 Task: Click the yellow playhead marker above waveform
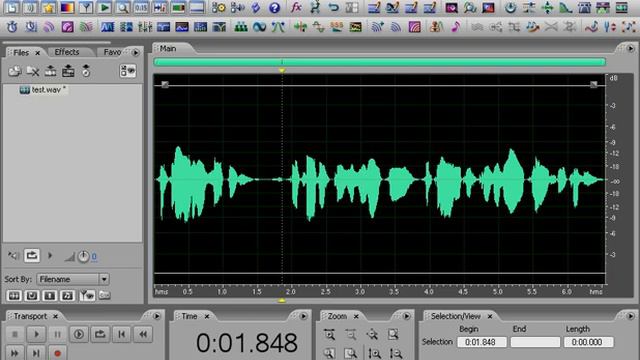[282, 71]
